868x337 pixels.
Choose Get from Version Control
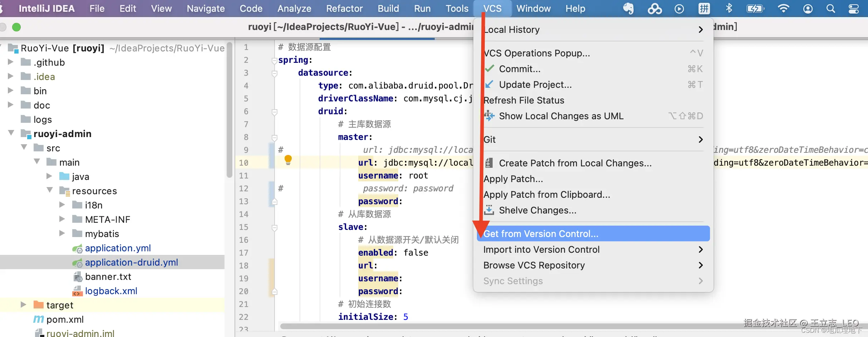coord(593,234)
